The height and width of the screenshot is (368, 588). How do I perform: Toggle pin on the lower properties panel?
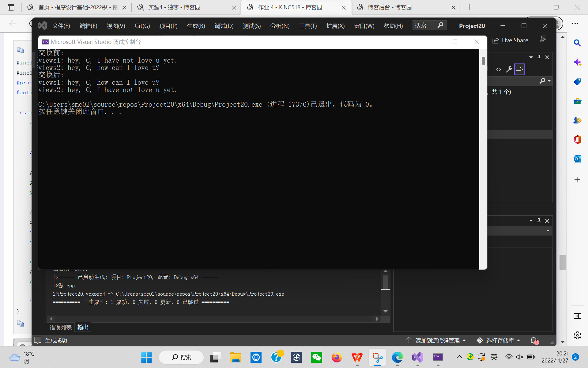[x=539, y=221]
